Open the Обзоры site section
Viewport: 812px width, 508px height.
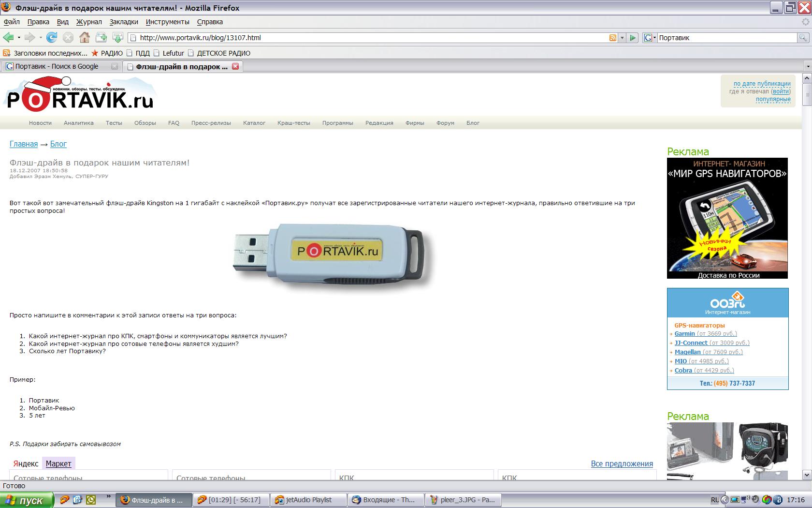145,123
